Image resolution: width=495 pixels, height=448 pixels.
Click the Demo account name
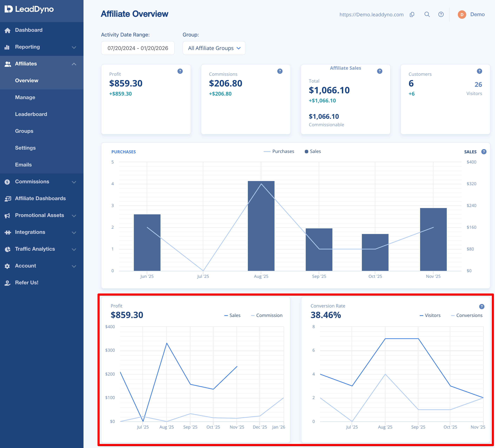[x=477, y=15]
